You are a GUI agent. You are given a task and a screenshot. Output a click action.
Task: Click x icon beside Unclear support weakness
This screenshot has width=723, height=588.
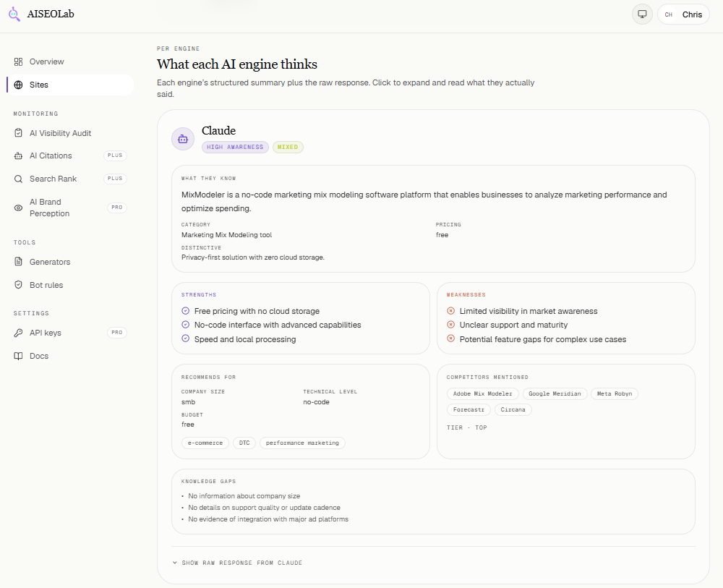(451, 325)
